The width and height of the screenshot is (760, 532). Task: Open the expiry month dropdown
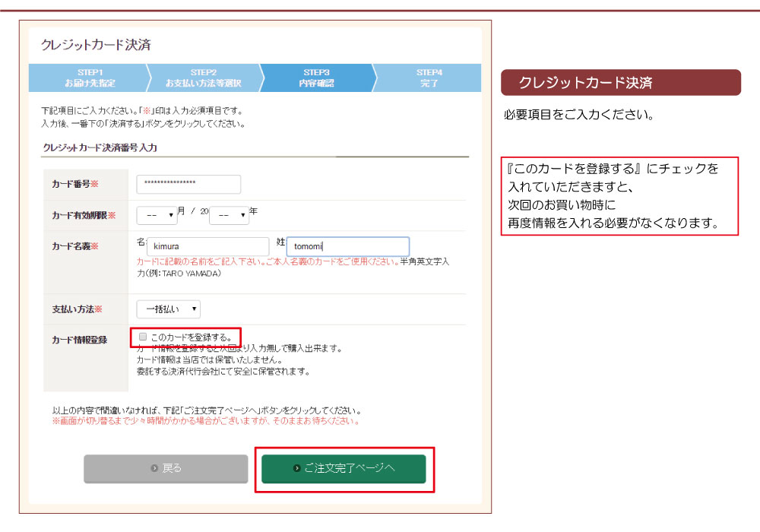[x=157, y=216]
